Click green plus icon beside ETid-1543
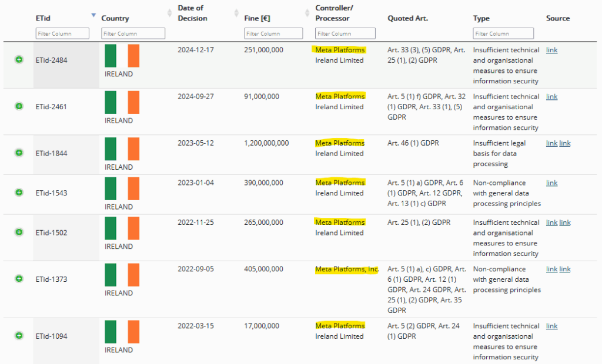Viewport: 602px width, 364px height. [19, 193]
